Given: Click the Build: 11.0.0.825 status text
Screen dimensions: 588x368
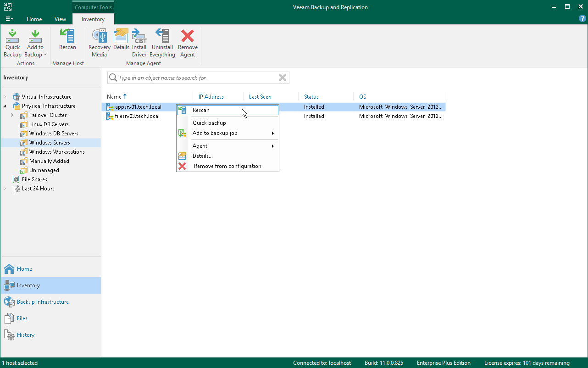Looking at the screenshot, I should 384,363.
